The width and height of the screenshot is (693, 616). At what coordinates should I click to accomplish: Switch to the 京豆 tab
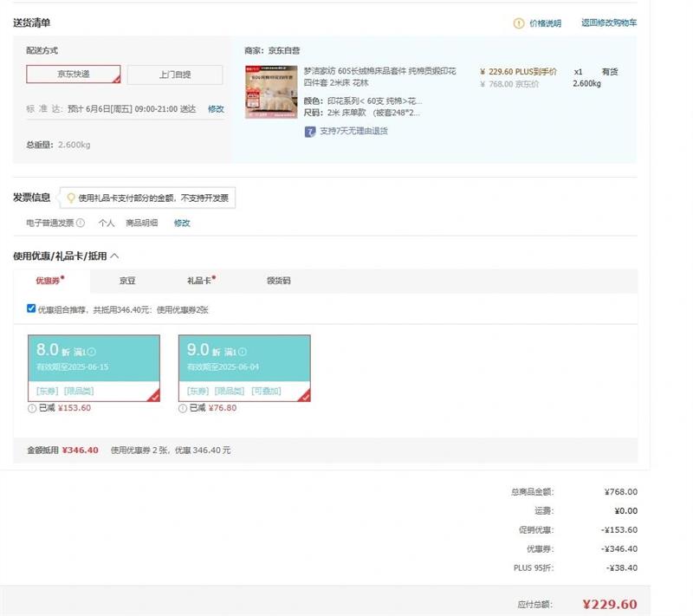point(127,281)
